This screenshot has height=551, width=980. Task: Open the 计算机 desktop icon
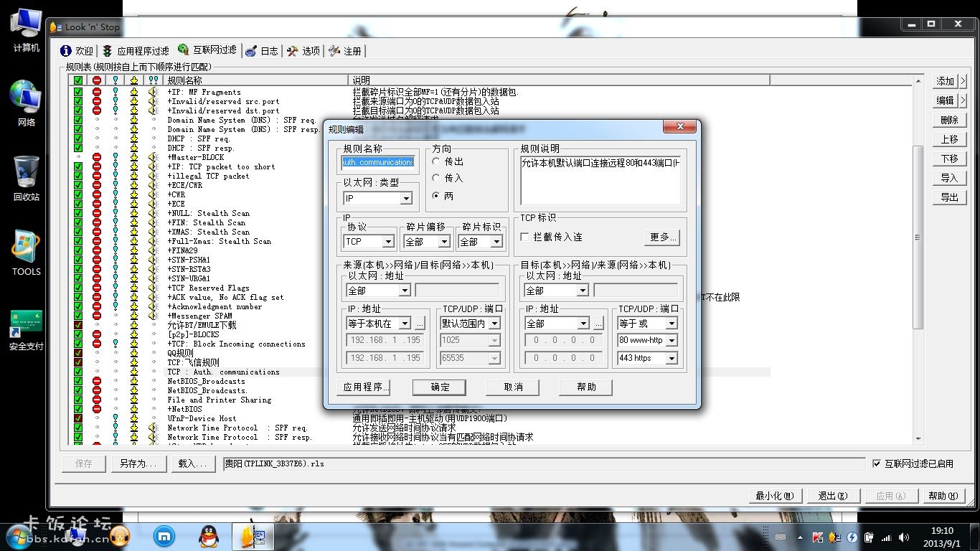point(27,30)
